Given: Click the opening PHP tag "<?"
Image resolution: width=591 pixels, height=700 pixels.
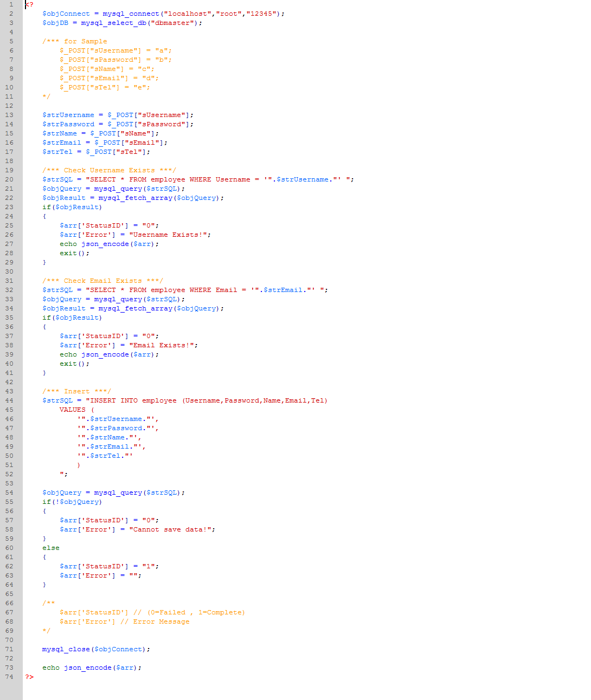Looking at the screenshot, I should tap(29, 4).
